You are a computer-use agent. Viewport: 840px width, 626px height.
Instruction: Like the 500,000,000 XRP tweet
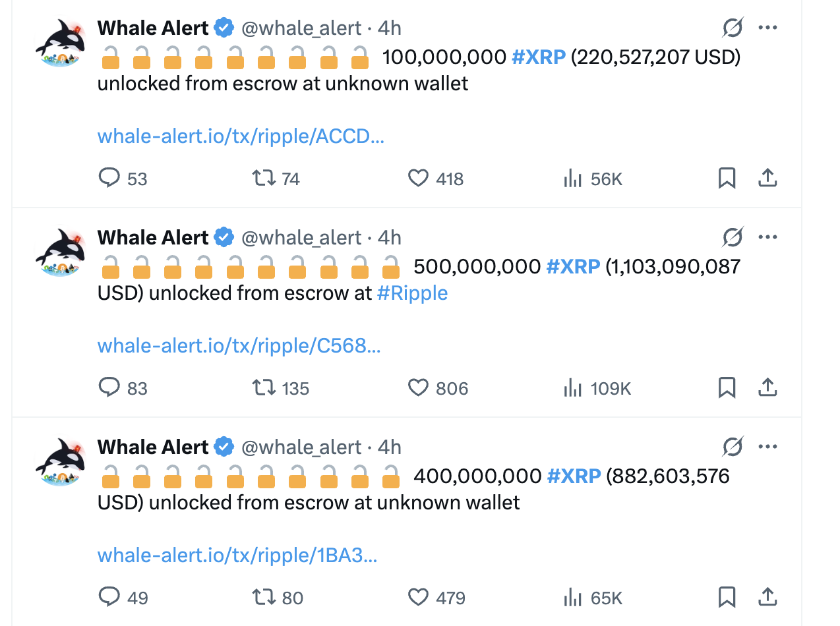(419, 387)
